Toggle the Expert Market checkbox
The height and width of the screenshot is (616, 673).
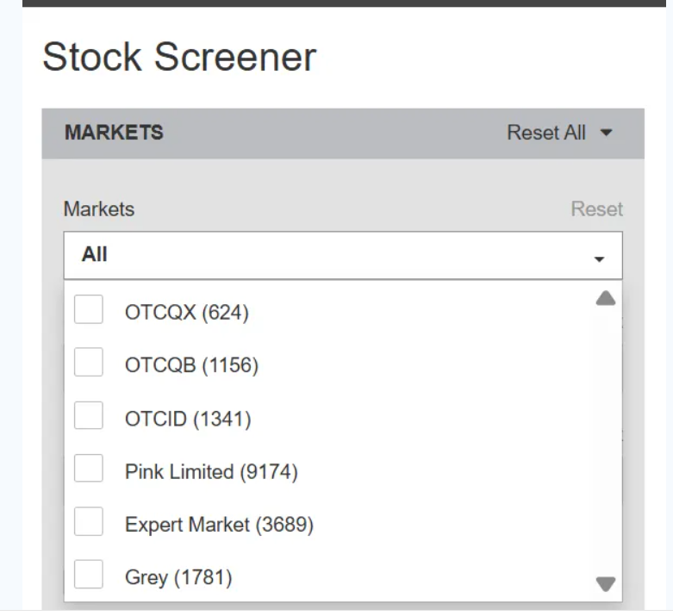pyautogui.click(x=88, y=522)
